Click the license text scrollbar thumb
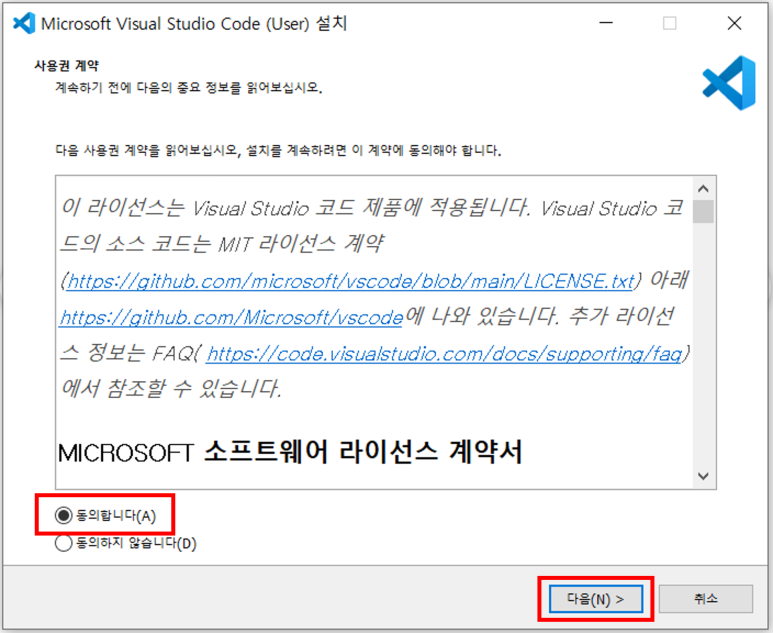 click(703, 211)
